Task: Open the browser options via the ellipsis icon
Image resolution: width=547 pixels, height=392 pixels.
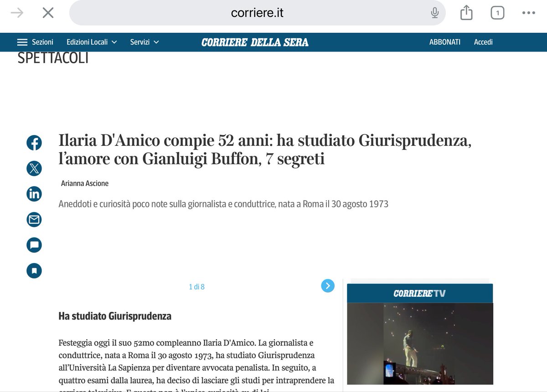Action: click(x=529, y=13)
